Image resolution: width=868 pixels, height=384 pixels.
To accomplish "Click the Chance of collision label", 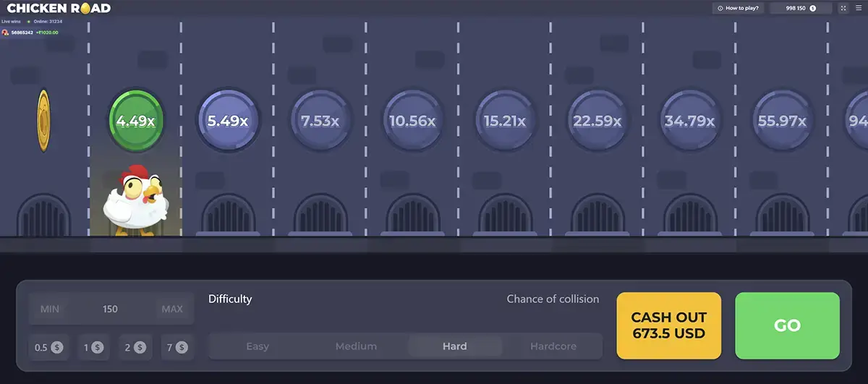I will click(x=553, y=299).
